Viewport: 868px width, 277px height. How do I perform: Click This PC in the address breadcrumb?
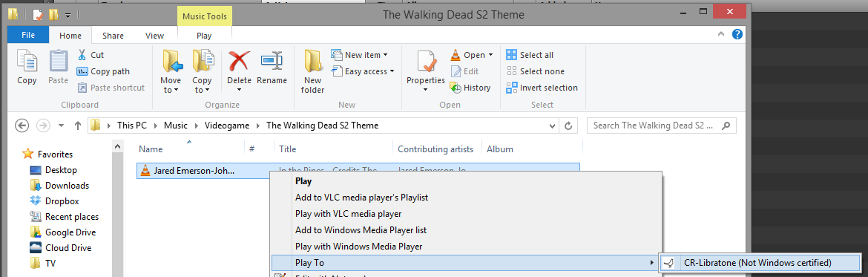(x=132, y=126)
